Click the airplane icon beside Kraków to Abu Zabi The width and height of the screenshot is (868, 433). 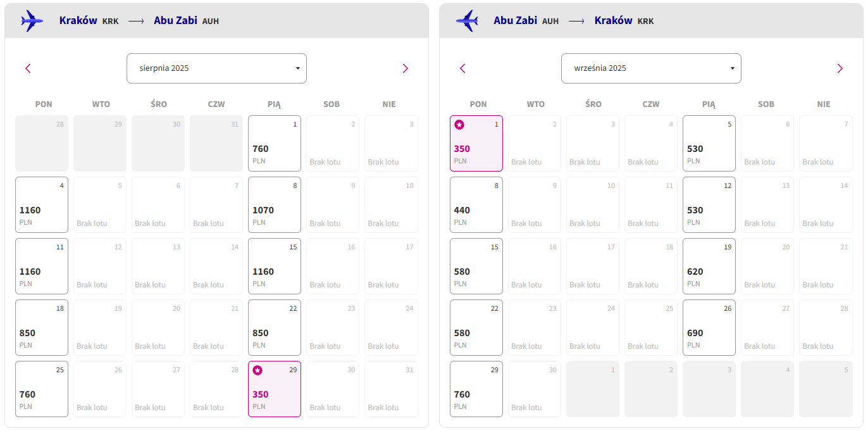point(32,21)
